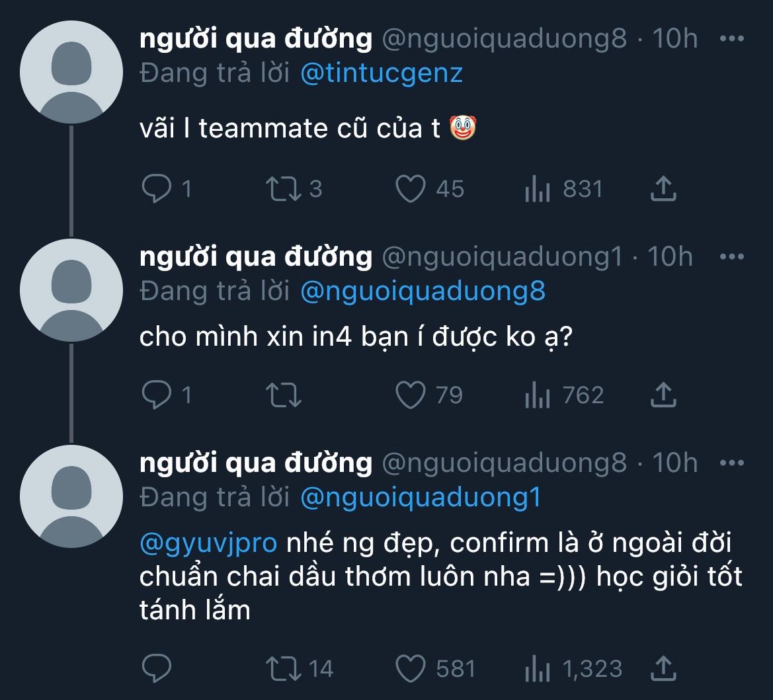Open the @tintucgenz profile link

point(381,73)
